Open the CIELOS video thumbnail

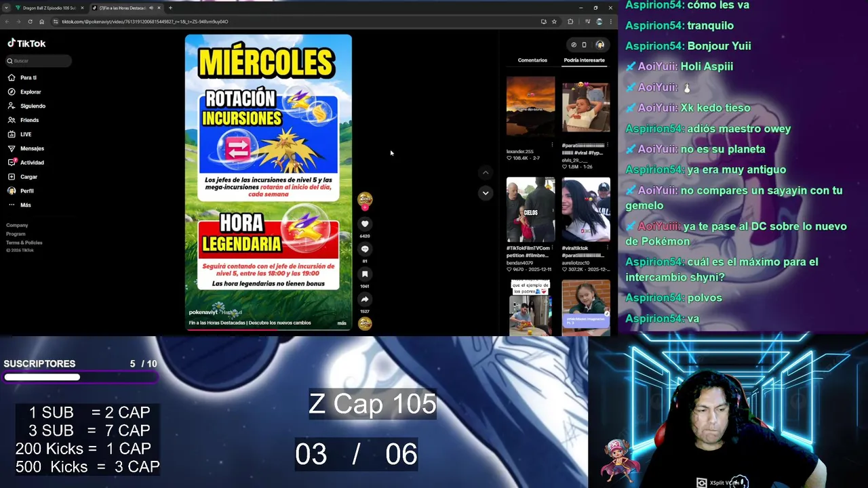coord(530,209)
